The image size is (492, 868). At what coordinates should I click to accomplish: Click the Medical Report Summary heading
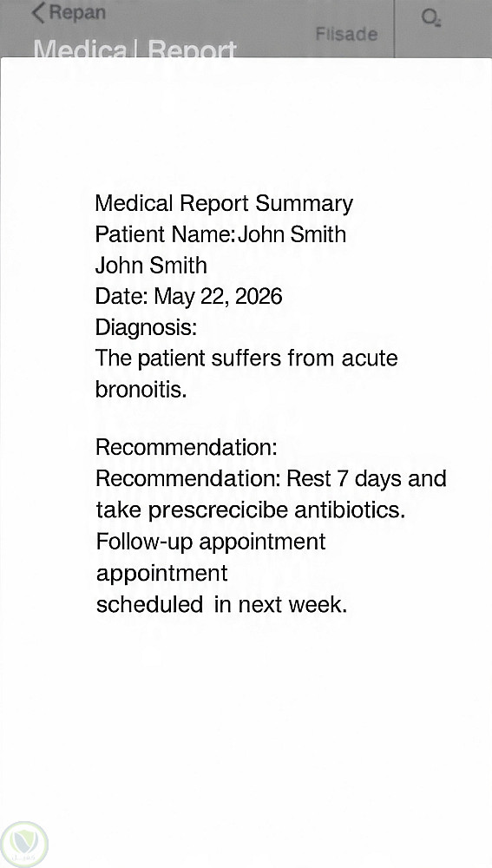click(224, 204)
